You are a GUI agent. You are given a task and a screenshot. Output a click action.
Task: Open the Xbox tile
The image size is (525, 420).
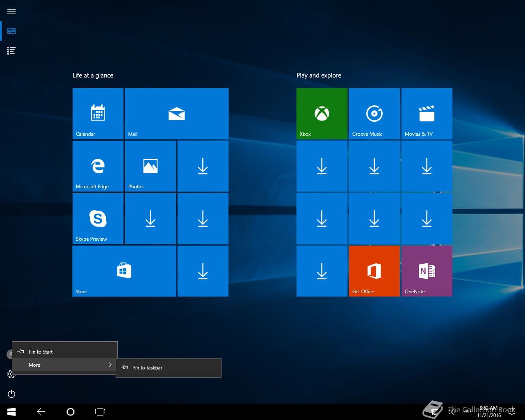(x=322, y=113)
